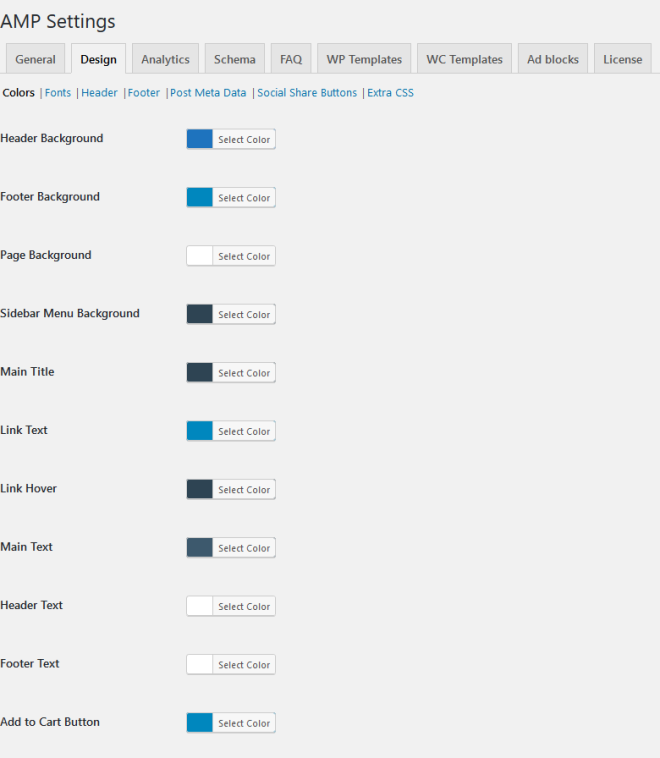This screenshot has height=758, width=660.
Task: Click Select Color for Header Background
Action: [244, 139]
